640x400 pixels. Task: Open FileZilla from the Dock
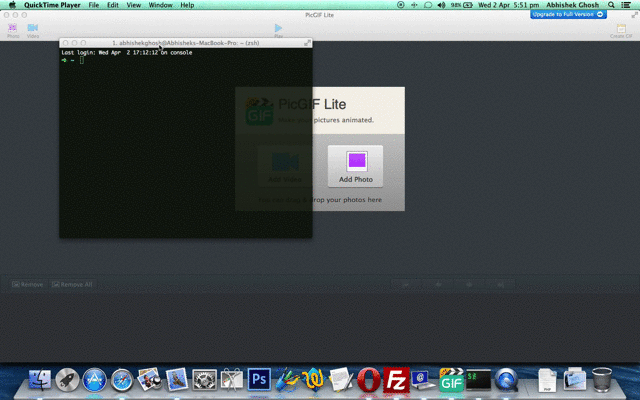tap(396, 379)
